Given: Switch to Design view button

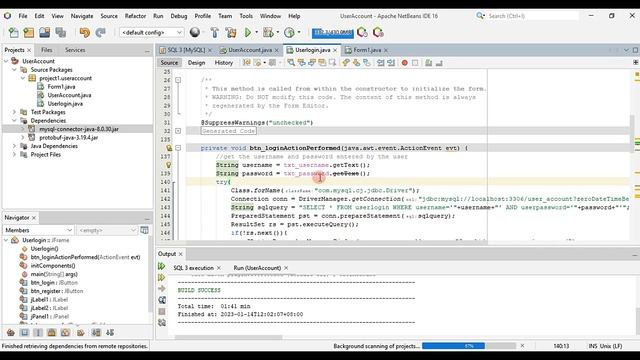Looking at the screenshot, I should [196, 62].
